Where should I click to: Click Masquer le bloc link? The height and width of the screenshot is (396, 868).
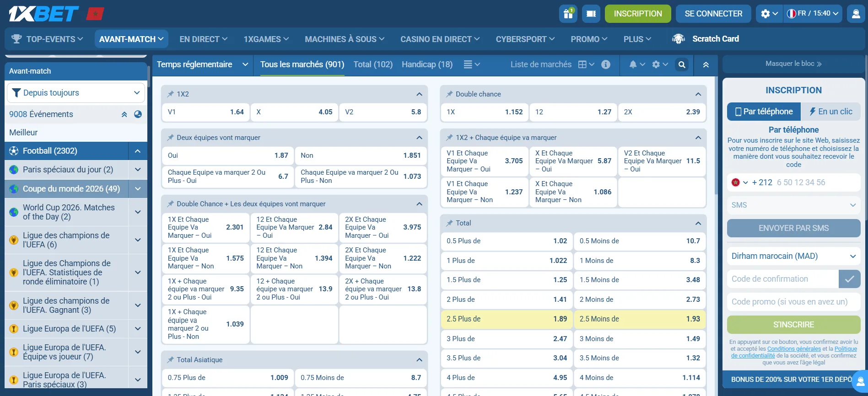[x=793, y=64]
